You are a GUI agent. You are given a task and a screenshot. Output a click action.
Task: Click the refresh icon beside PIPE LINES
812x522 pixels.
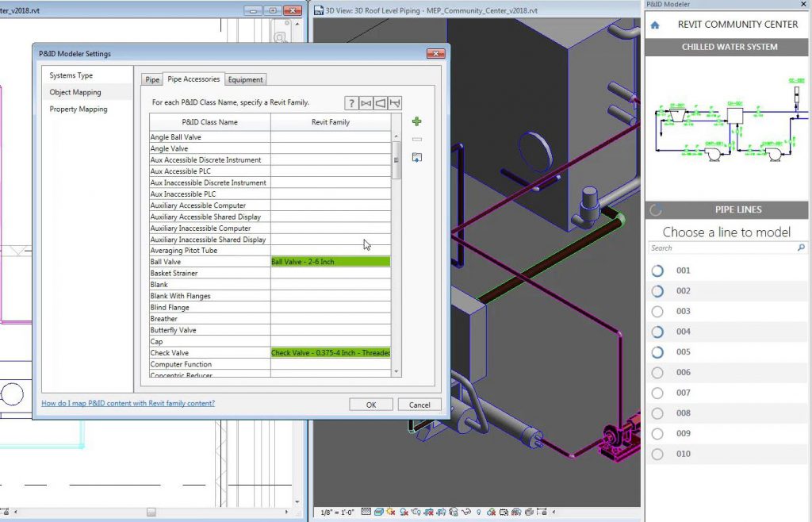655,210
